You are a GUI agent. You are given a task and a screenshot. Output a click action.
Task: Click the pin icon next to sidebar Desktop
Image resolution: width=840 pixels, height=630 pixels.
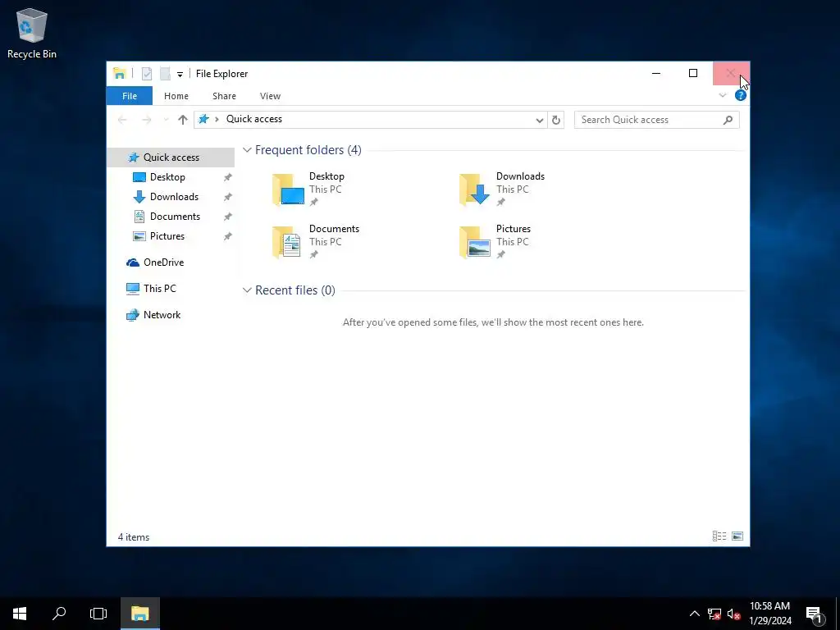[x=228, y=177]
